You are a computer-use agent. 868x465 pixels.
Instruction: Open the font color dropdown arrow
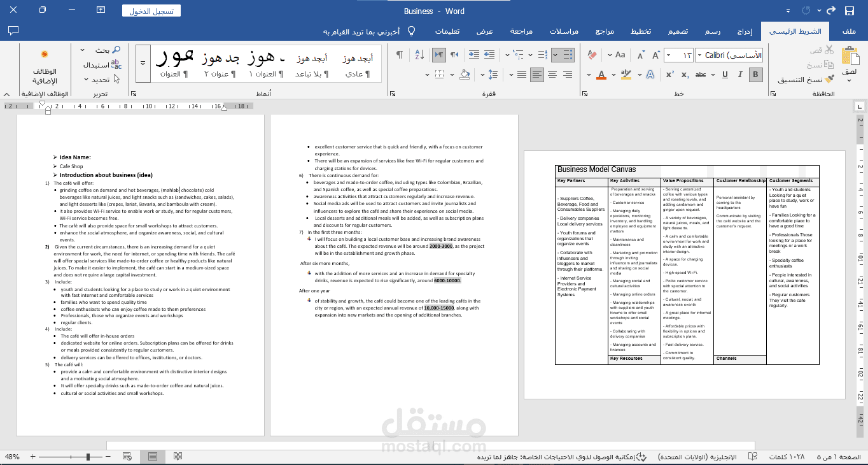click(x=589, y=75)
